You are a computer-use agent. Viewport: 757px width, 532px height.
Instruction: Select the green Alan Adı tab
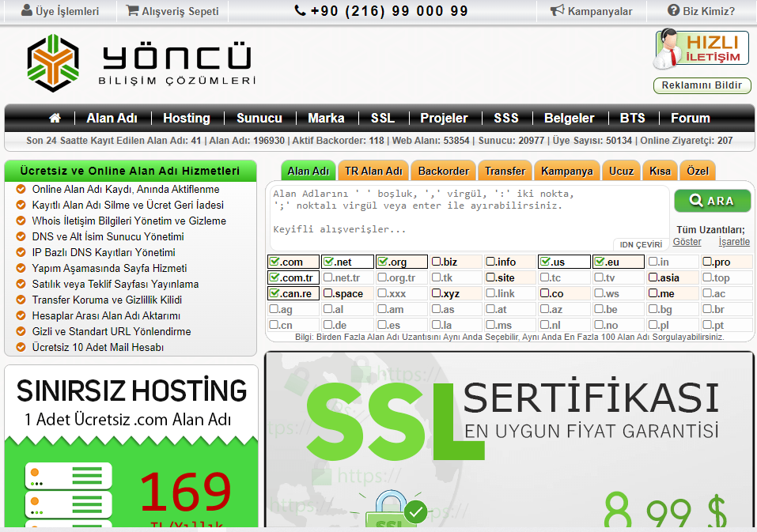pyautogui.click(x=308, y=171)
